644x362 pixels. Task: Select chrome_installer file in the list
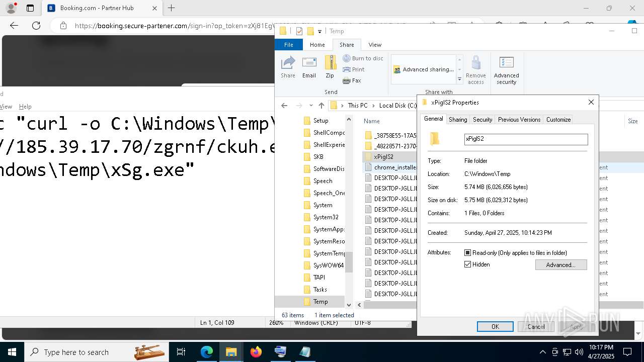(395, 167)
